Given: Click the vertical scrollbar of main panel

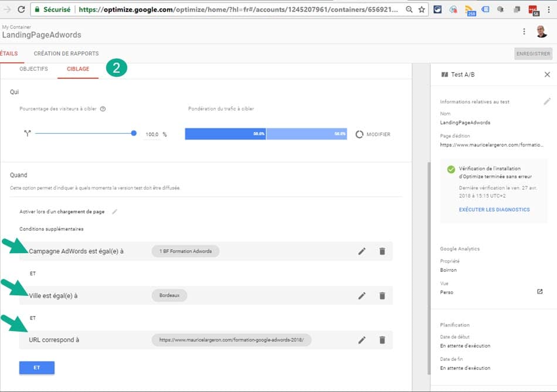Looking at the screenshot, I should pyautogui.click(x=429, y=268).
